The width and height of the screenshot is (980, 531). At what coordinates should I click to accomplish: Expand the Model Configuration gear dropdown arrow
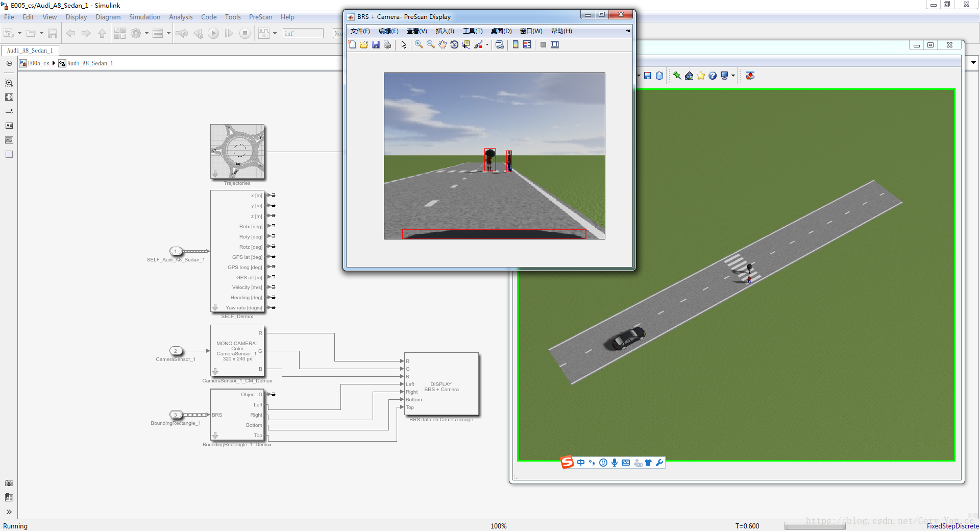pos(146,34)
